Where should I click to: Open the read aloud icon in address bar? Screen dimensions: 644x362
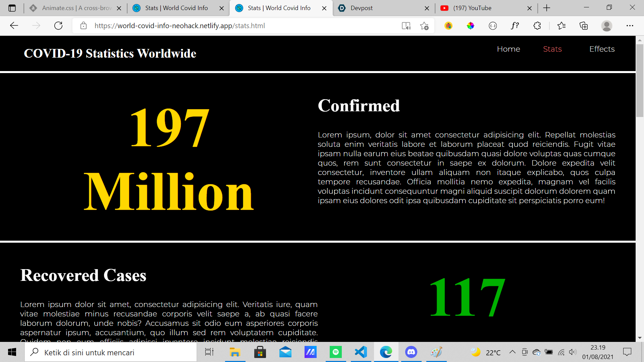tap(406, 26)
